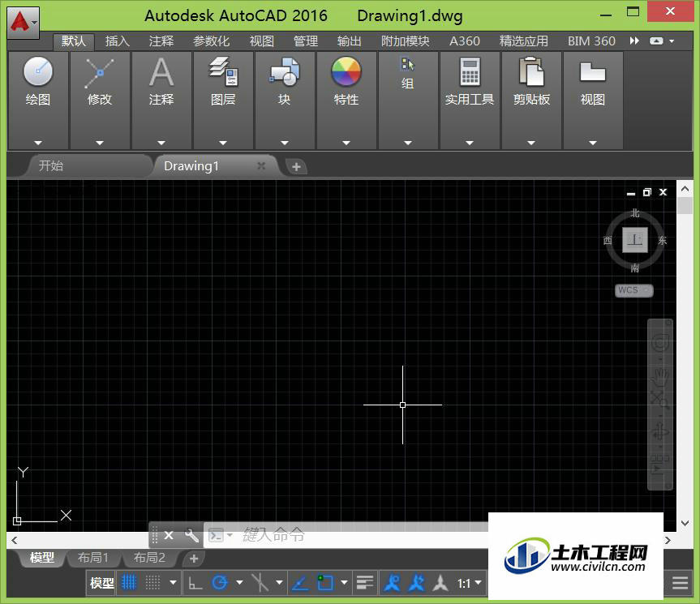Expand the 剪贴板 panel dropdown arrow
The width and height of the screenshot is (700, 604).
[530, 143]
